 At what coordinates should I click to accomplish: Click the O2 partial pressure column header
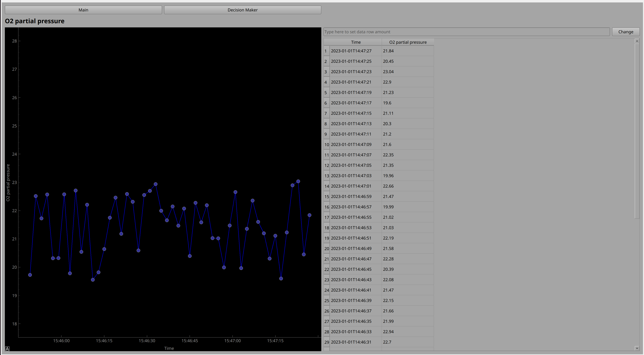coord(408,42)
